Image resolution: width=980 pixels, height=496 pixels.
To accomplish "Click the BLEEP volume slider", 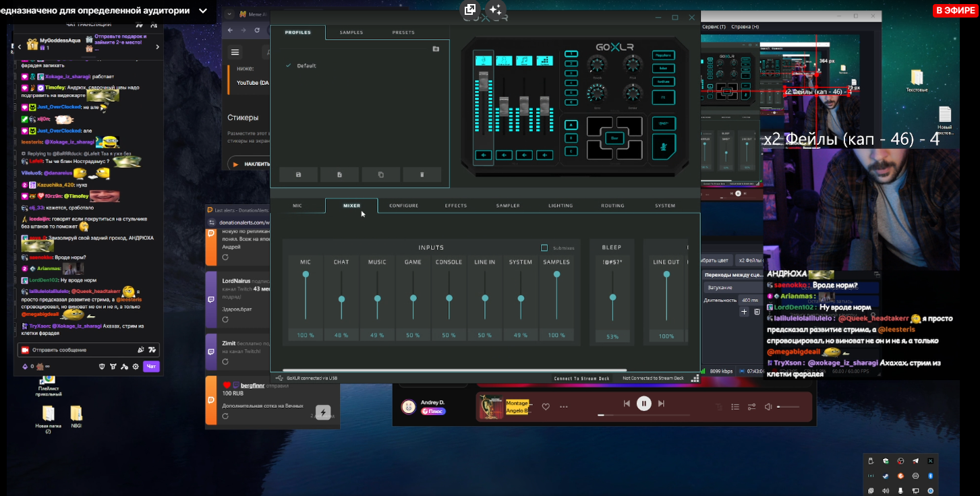I will [x=612, y=295].
